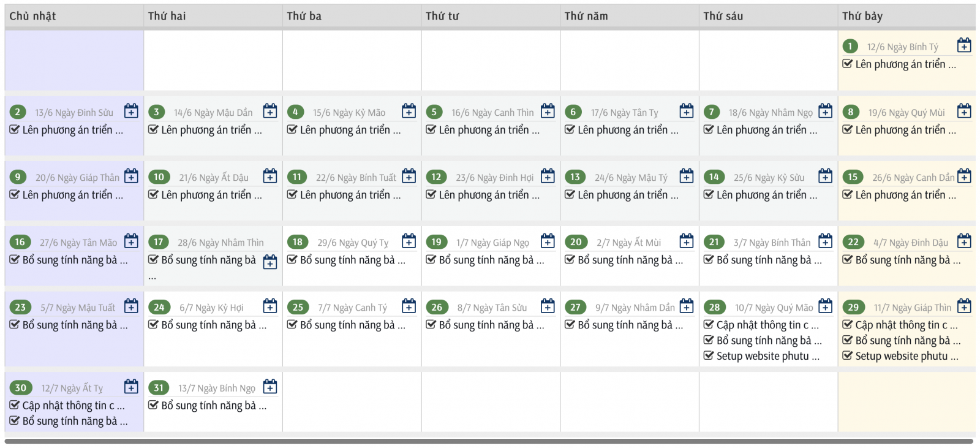Image resolution: width=980 pixels, height=448 pixels.
Task: Click the calendar plus icon on day 14
Action: pos(826,176)
